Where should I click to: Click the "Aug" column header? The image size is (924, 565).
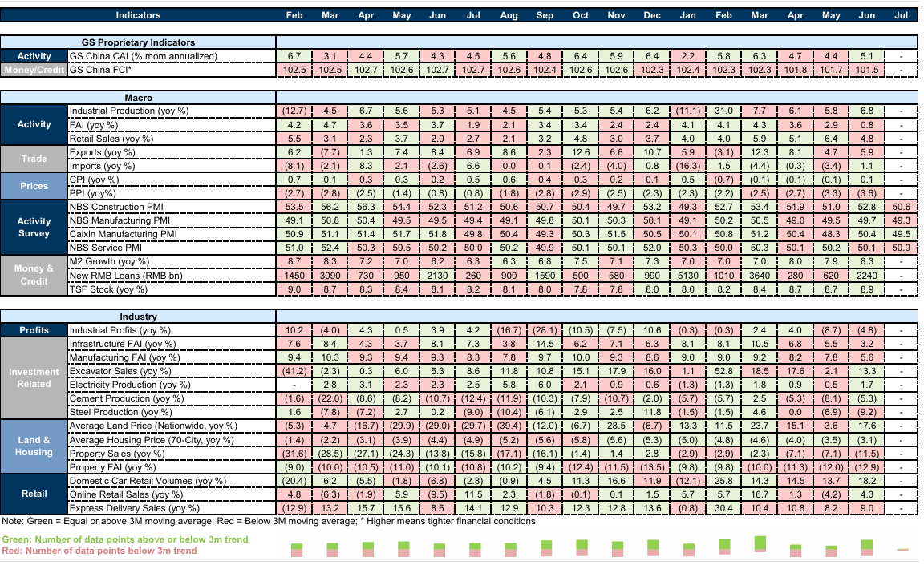point(509,15)
